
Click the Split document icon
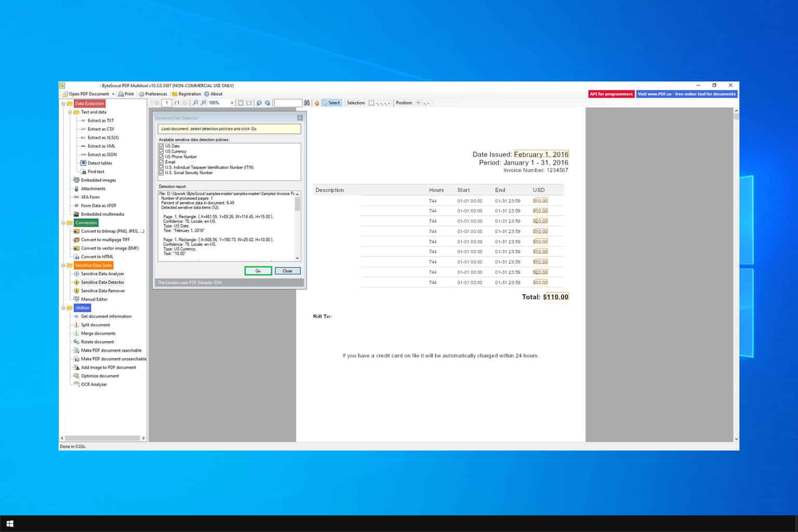(76, 325)
